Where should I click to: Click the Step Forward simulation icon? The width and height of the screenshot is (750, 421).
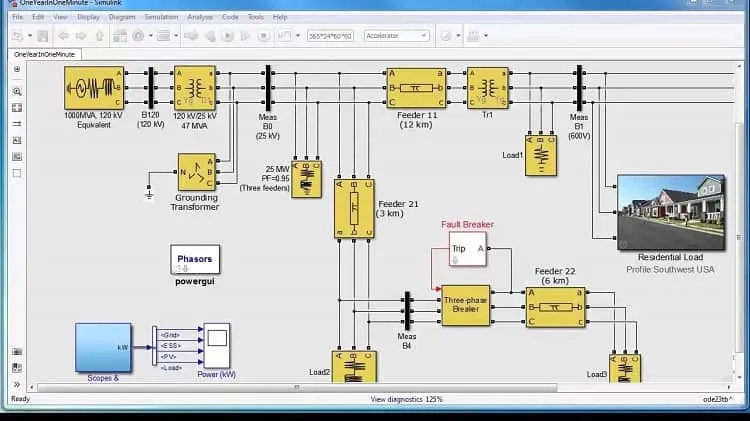point(245,36)
